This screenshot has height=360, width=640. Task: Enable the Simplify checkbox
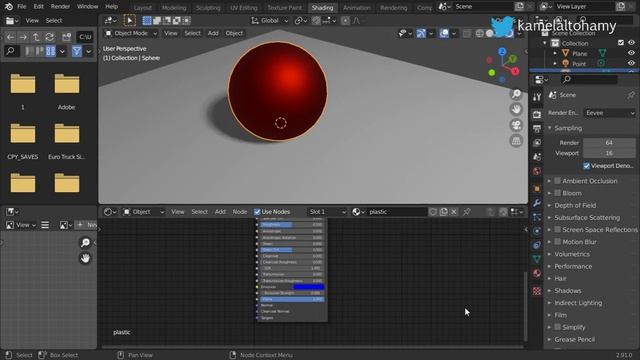558,327
